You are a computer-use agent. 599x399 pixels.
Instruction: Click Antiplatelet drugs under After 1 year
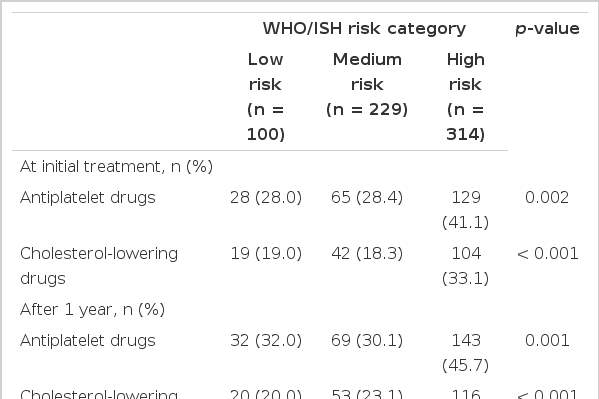pyautogui.click(x=88, y=341)
